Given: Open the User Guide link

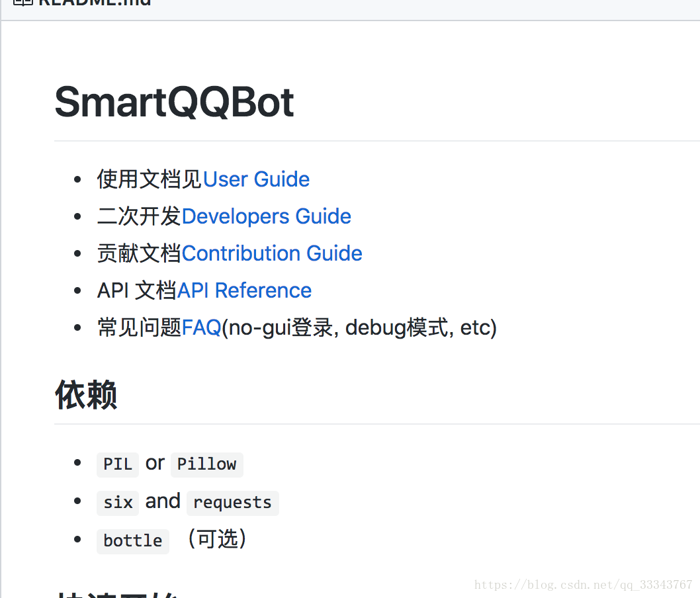Looking at the screenshot, I should coord(256,179).
